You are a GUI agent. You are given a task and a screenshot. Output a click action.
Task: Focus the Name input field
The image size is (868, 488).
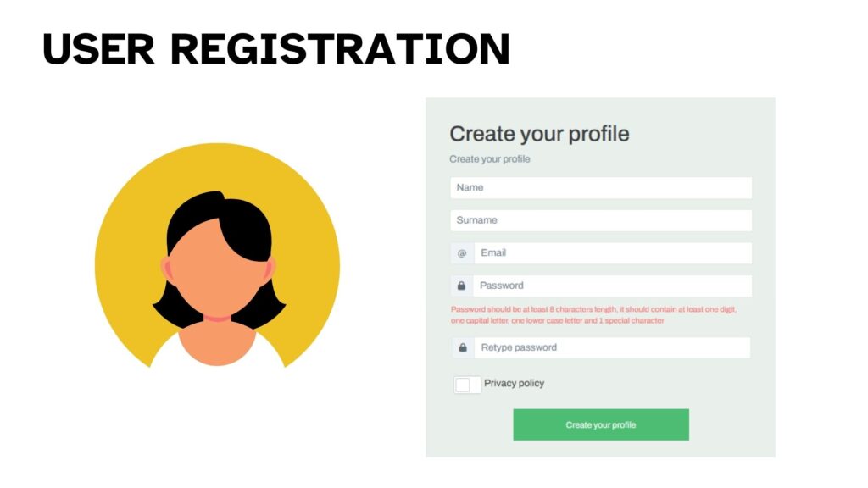pos(601,187)
